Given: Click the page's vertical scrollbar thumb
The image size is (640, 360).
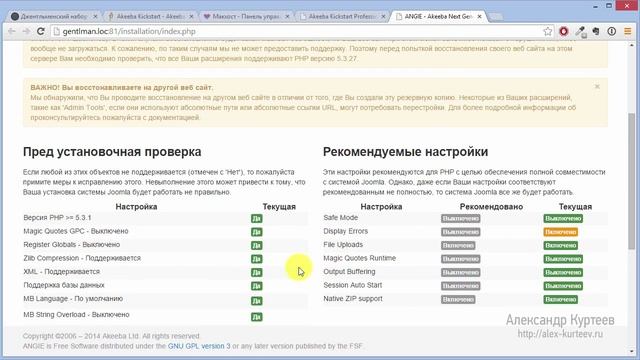Looking at the screenshot, I should pos(632,181).
